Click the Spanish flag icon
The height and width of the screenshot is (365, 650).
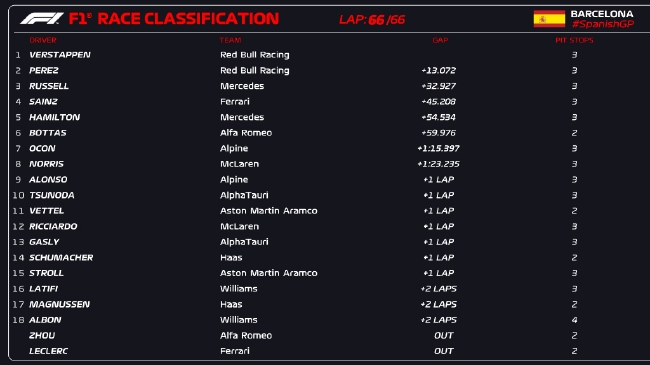click(x=549, y=19)
